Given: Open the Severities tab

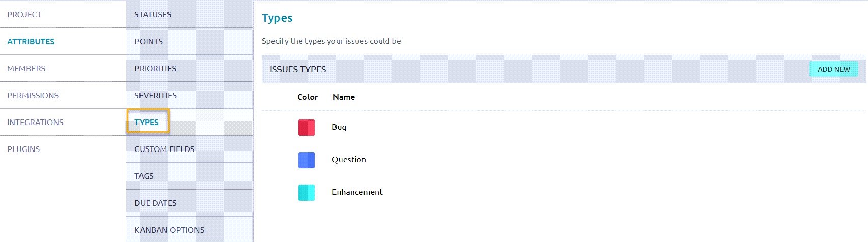Looking at the screenshot, I should tap(155, 95).
